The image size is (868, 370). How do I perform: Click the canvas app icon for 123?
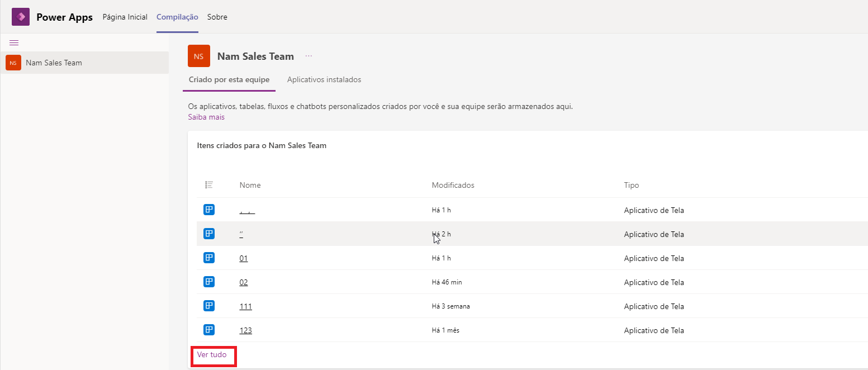tap(209, 330)
